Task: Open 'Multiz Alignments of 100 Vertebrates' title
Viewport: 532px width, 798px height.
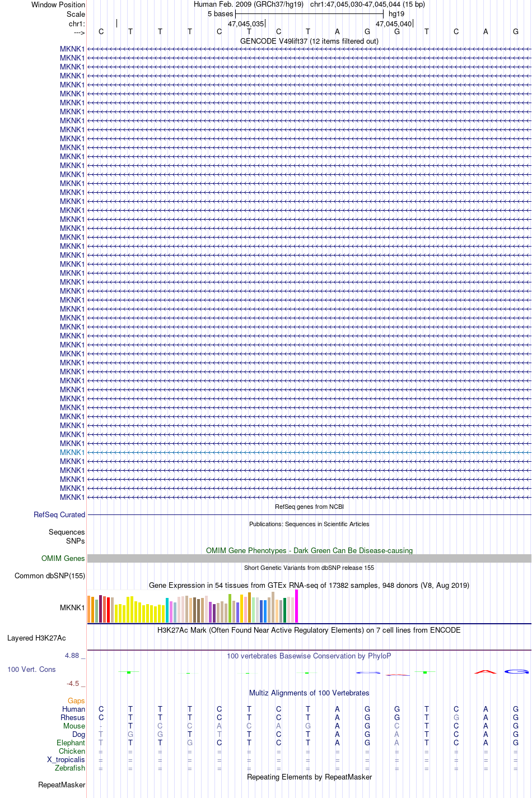Action: 309,693
